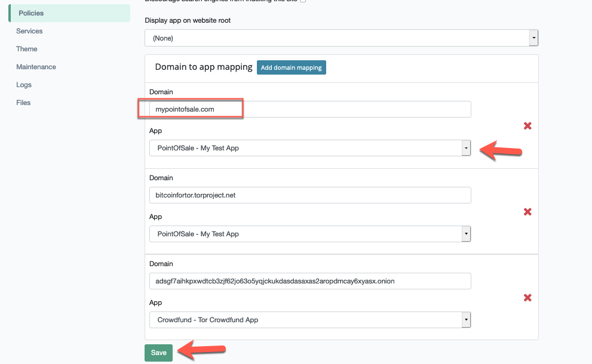The height and width of the screenshot is (364, 592).
Task: Remove the .onion domain mapping
Action: [x=527, y=298]
